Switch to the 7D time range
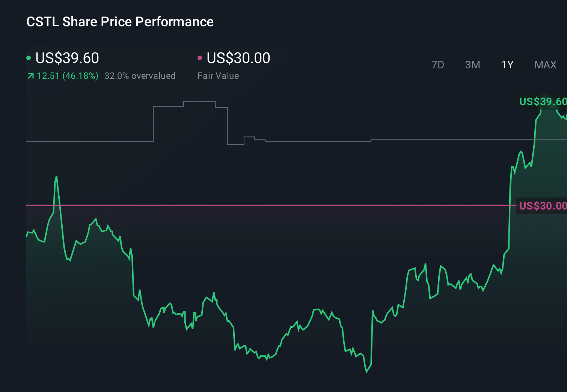Image resolution: width=567 pixels, height=392 pixels. (438, 65)
